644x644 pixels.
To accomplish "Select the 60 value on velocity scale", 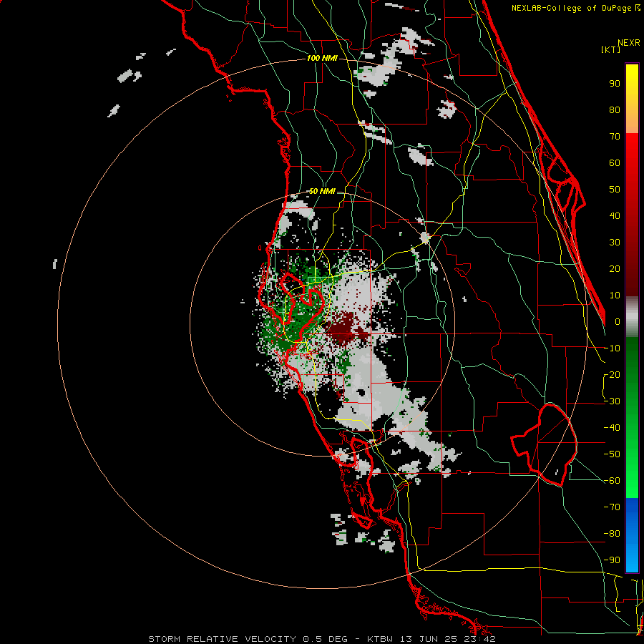I will tap(615, 163).
